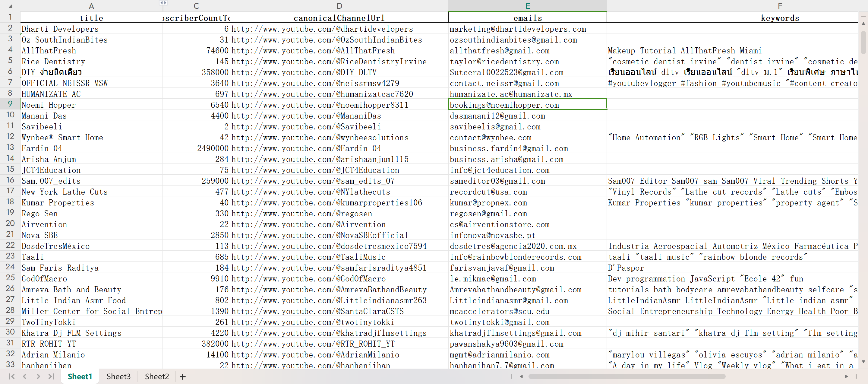Select the 'title' header cell
The width and height of the screenshot is (868, 384).
tap(91, 17)
